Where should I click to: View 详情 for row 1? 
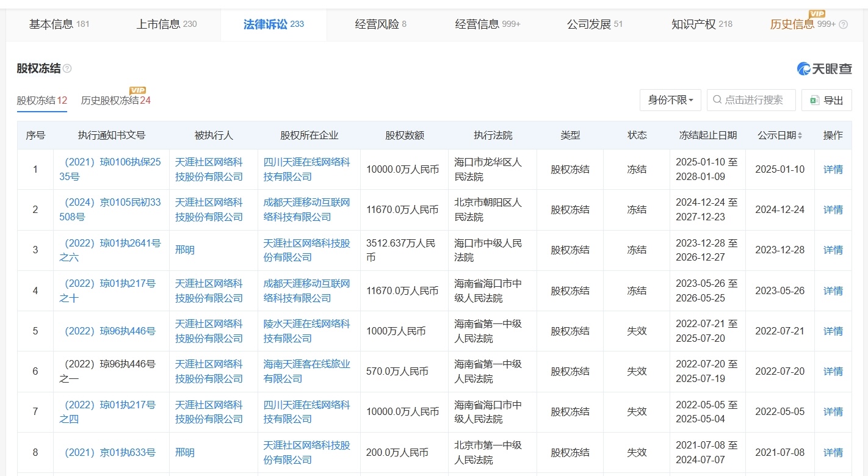(x=833, y=170)
